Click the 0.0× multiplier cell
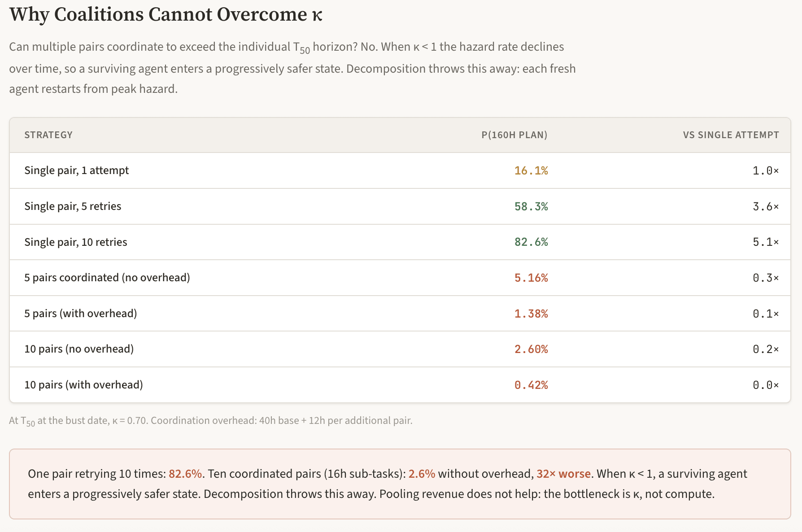The height and width of the screenshot is (532, 802). coord(766,385)
